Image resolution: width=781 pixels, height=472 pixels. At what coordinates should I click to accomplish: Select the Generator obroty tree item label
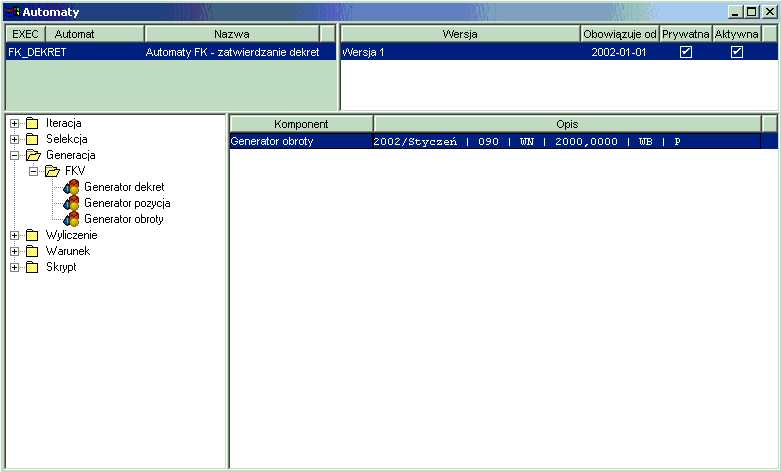124,219
